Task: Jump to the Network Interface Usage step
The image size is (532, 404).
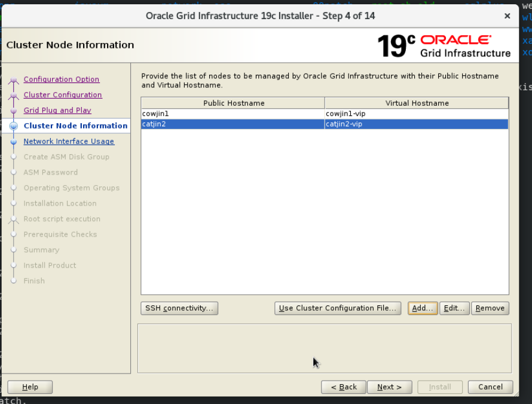Action: (x=69, y=142)
